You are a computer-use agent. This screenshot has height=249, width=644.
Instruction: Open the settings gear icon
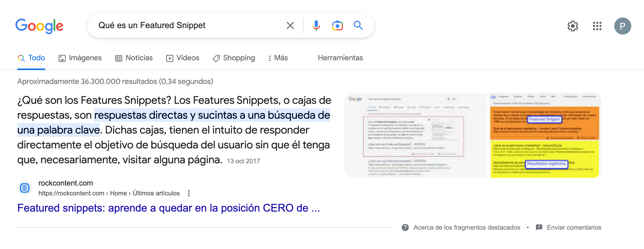point(573,26)
